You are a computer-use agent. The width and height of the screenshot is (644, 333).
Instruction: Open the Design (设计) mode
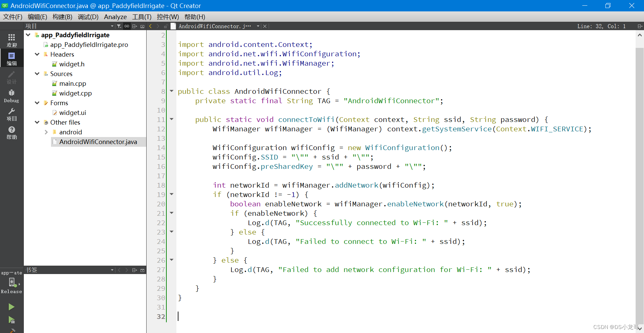(x=12, y=77)
